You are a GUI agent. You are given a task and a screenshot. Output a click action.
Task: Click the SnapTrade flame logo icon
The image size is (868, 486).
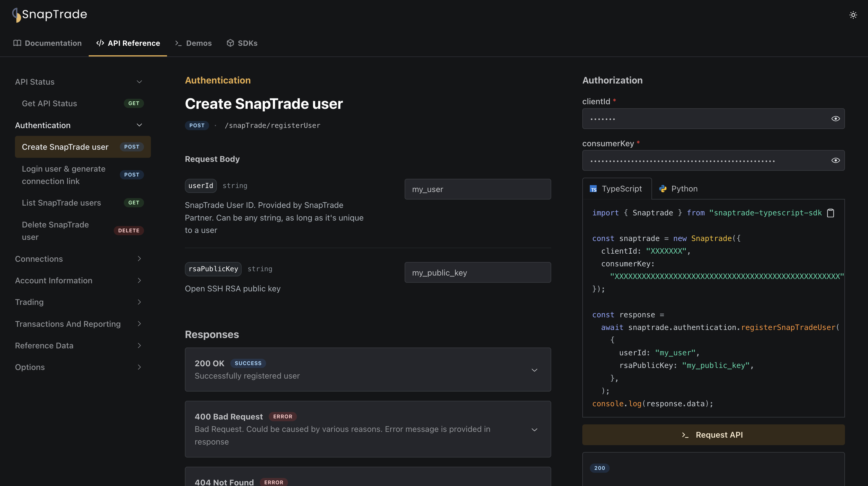pos(16,14)
